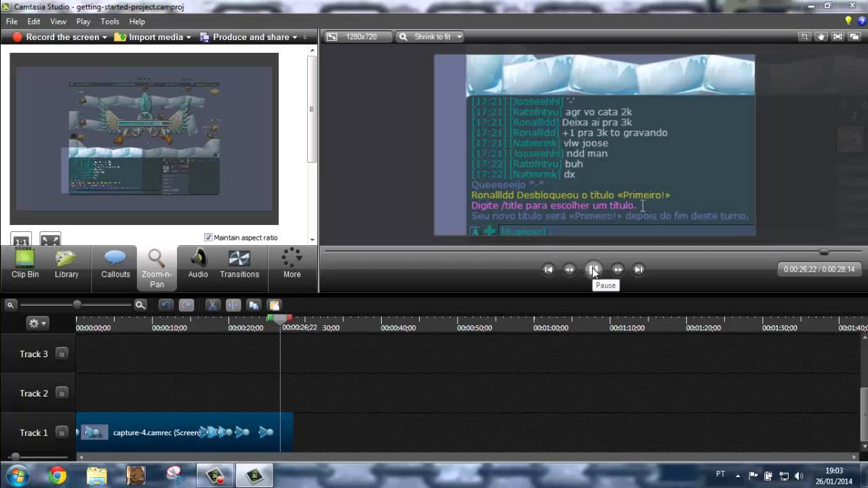
Task: Click the step backward (rewind) button
Action: pyautogui.click(x=570, y=269)
